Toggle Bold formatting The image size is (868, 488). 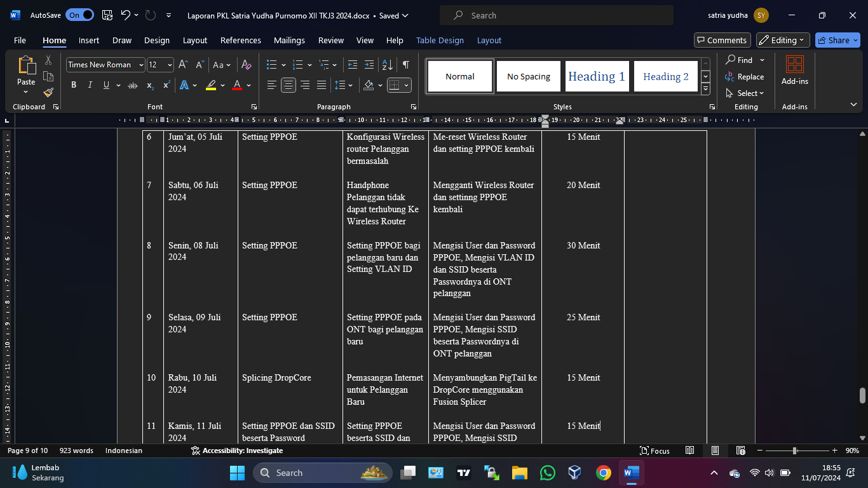point(74,85)
